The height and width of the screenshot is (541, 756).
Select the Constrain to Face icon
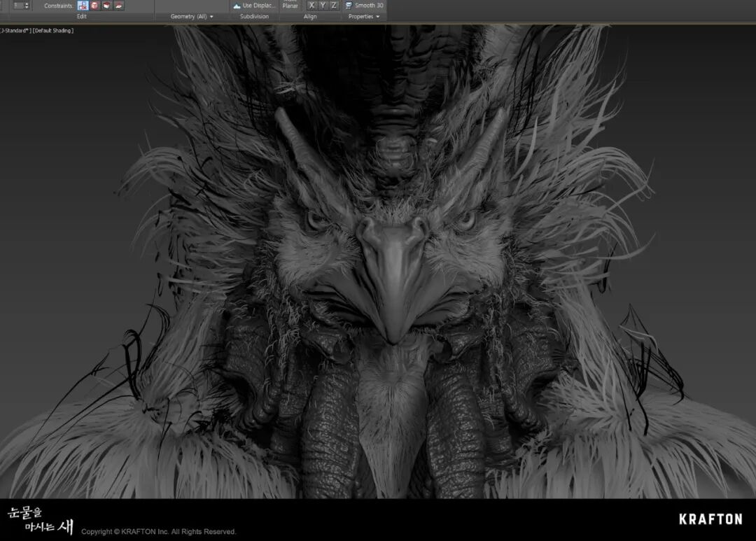[x=106, y=6]
